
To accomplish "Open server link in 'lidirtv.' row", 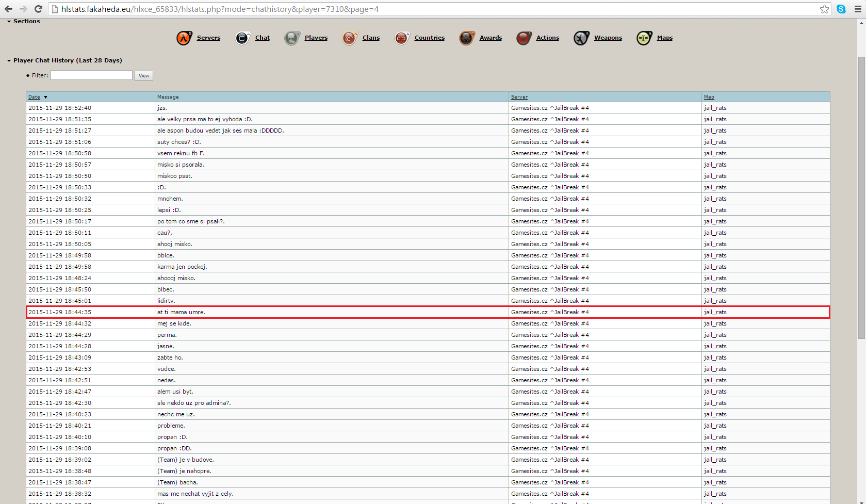I will [x=550, y=301].
